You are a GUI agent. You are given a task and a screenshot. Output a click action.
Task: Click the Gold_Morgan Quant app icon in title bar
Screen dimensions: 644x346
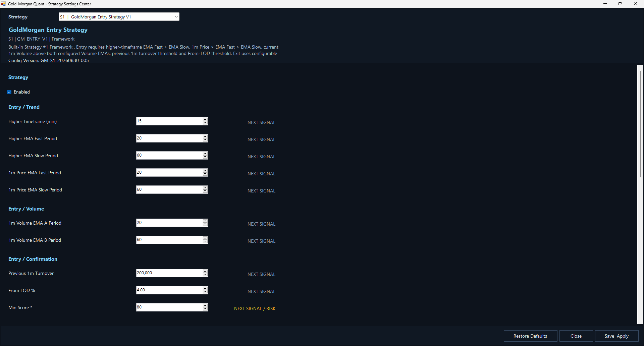point(3,4)
